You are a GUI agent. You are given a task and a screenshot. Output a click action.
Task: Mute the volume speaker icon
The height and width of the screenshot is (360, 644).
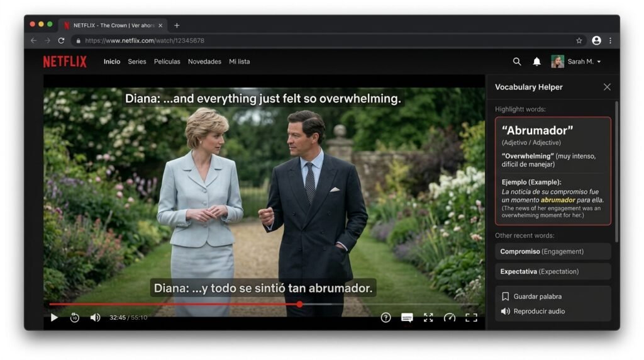click(x=95, y=317)
